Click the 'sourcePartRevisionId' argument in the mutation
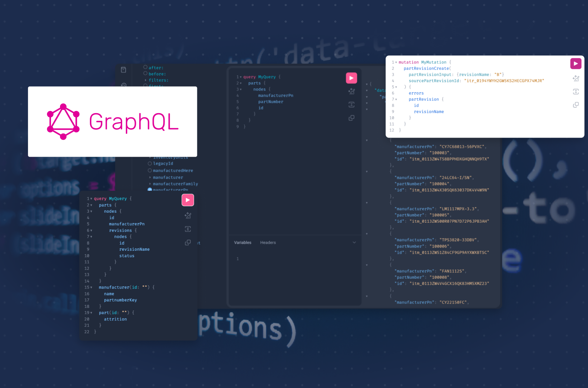Viewport: 588px width, 388px height. pos(434,81)
